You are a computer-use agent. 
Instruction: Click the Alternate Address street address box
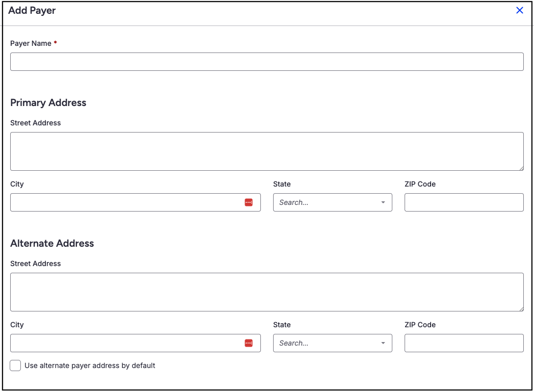coord(266,292)
